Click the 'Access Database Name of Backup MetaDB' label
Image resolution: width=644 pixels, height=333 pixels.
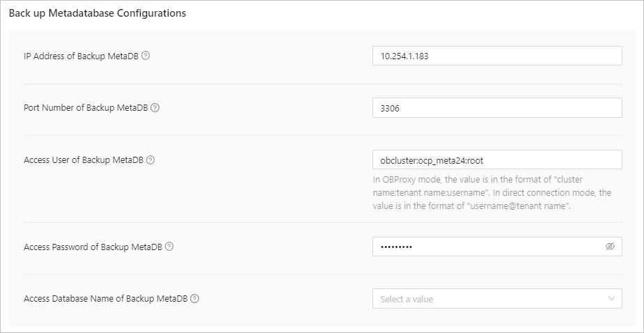point(107,299)
